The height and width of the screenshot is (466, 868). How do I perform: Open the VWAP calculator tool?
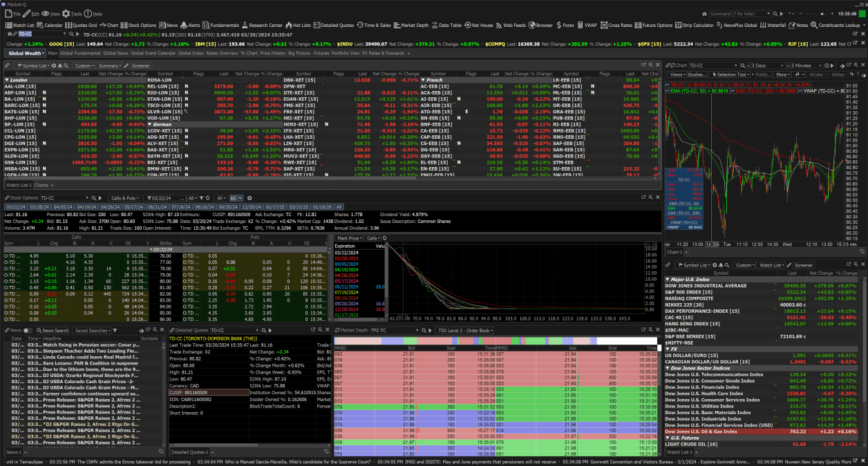[x=587, y=25]
